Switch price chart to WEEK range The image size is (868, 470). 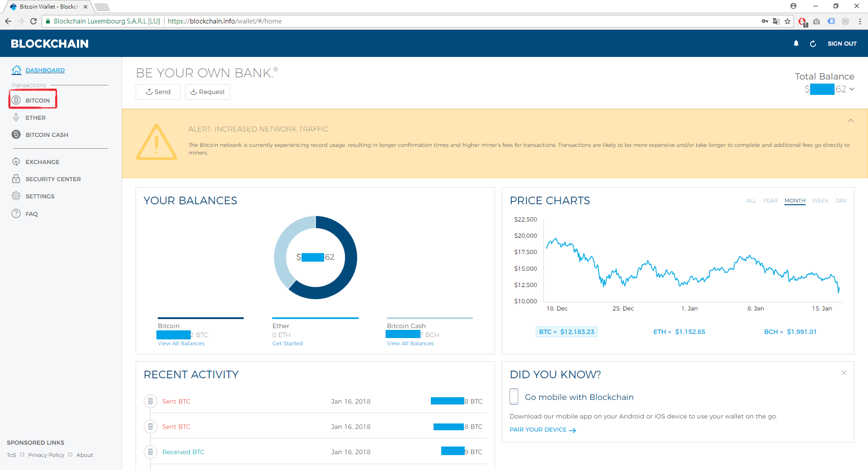821,201
